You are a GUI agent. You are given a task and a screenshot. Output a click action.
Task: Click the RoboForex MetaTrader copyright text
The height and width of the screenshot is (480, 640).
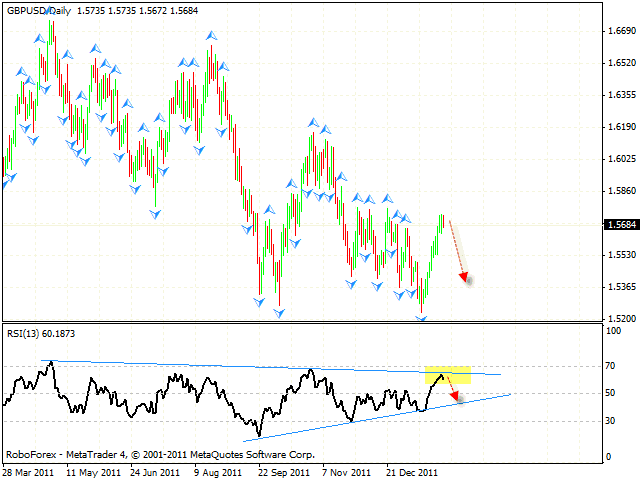(159, 453)
